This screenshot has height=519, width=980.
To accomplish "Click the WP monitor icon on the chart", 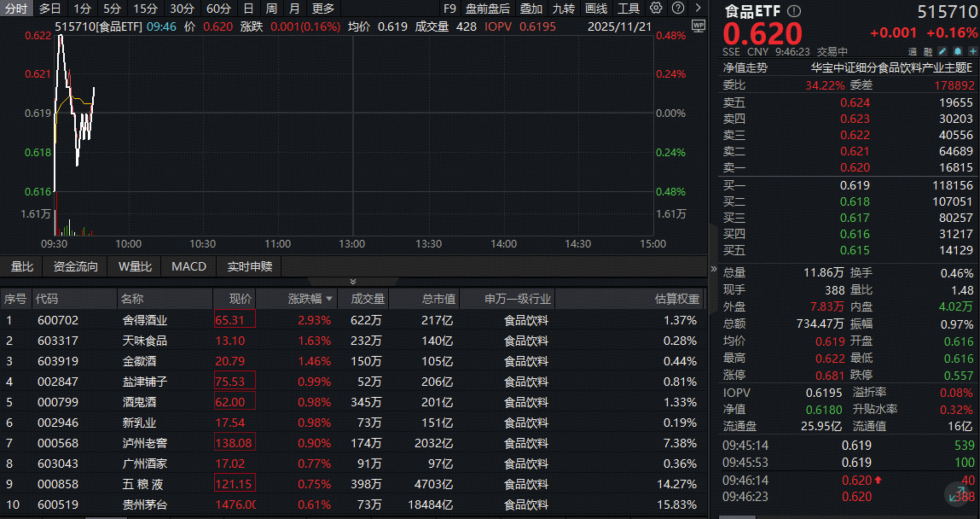I will 699,26.
